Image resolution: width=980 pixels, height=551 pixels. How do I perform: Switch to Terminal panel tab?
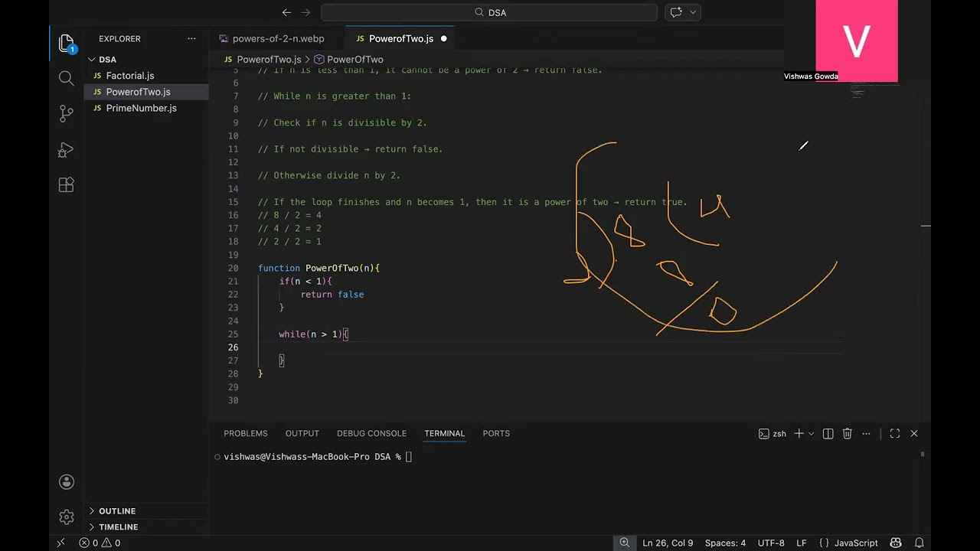(445, 433)
